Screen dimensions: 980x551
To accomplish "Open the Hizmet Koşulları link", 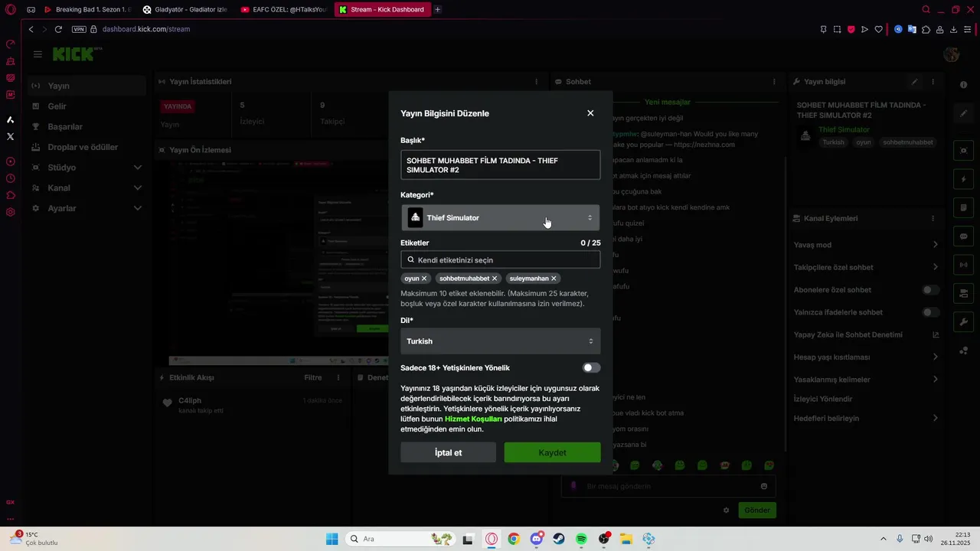I will pos(473,419).
